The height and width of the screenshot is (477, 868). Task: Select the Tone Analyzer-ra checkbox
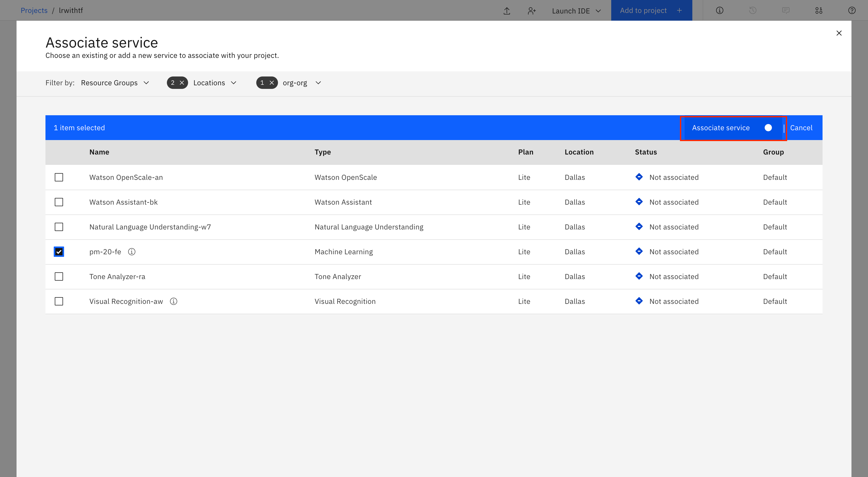pos(59,276)
